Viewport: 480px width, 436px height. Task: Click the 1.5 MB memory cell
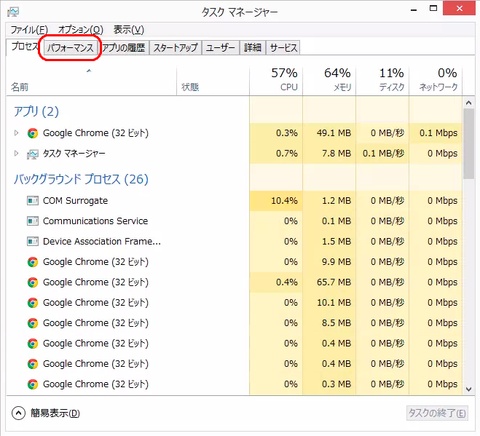(329, 242)
